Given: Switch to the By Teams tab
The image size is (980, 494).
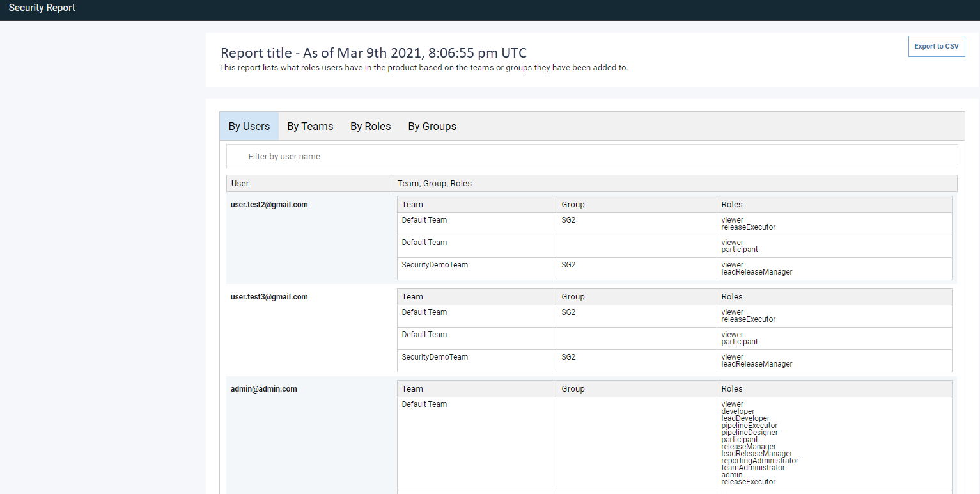Looking at the screenshot, I should pos(310,126).
